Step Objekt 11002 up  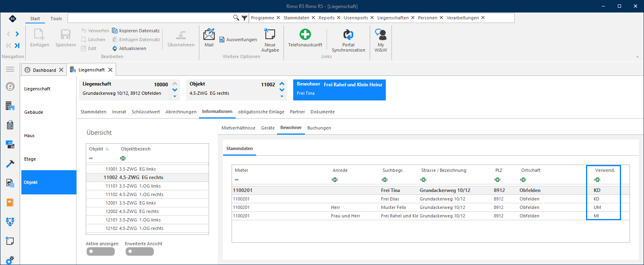(282, 84)
